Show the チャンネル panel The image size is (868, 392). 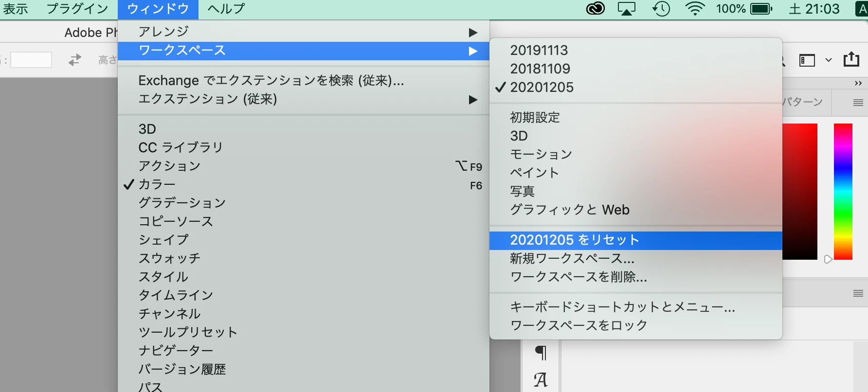pos(304,314)
